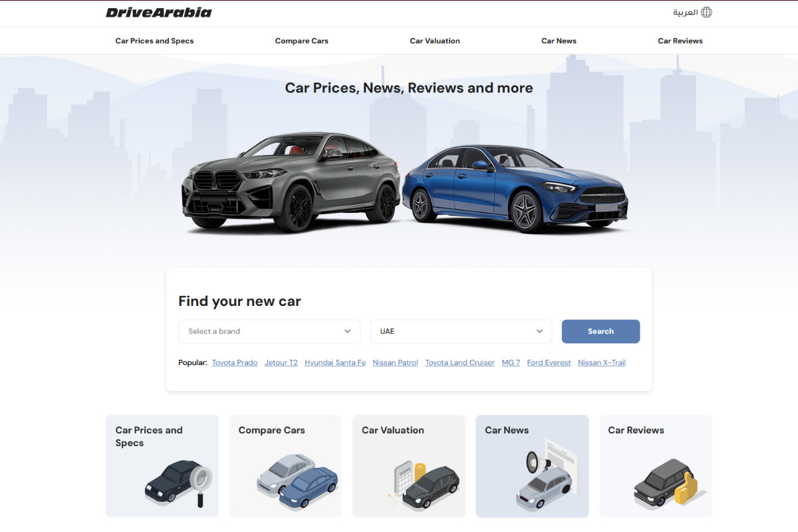Expand the UAE country dropdown
This screenshot has width=798, height=532.
click(x=461, y=331)
